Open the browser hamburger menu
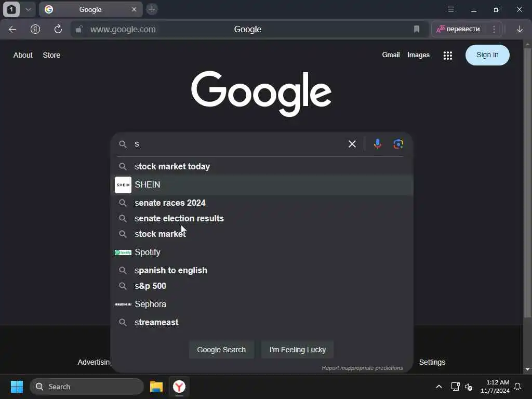Image resolution: width=532 pixels, height=399 pixels. point(450,9)
